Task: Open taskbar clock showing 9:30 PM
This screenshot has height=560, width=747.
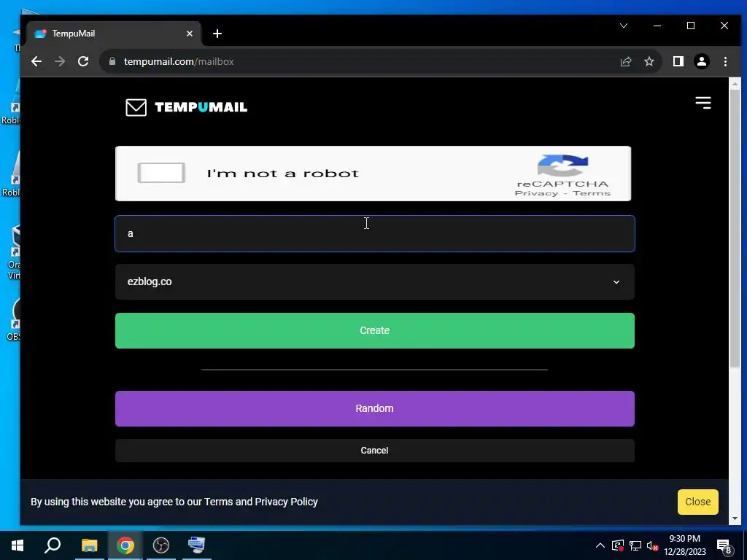Action: tap(684, 545)
